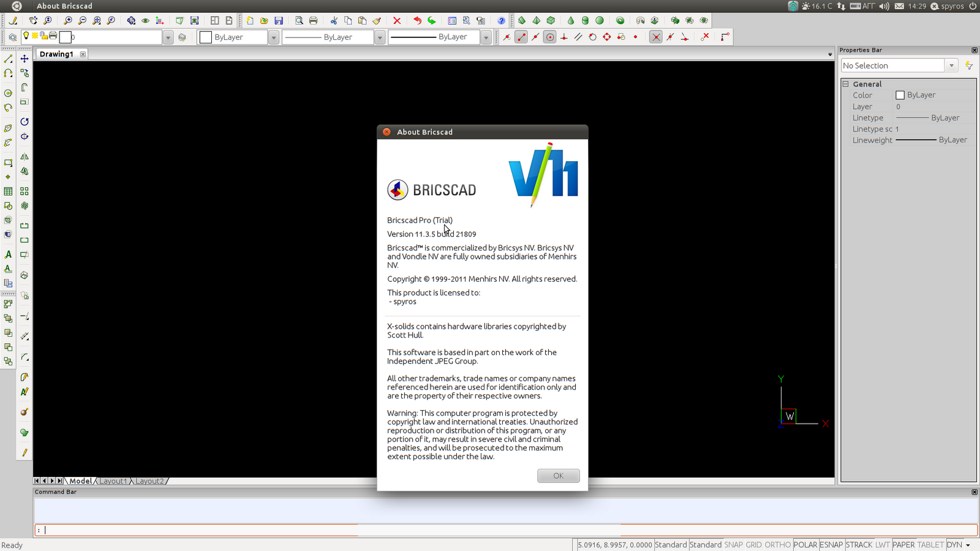Choose the Move tool with four arrows

[24, 59]
